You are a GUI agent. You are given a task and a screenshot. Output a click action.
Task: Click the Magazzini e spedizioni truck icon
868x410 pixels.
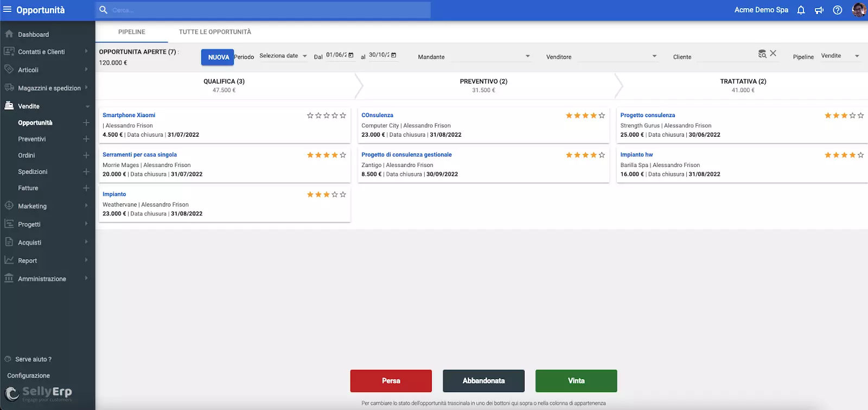click(9, 87)
